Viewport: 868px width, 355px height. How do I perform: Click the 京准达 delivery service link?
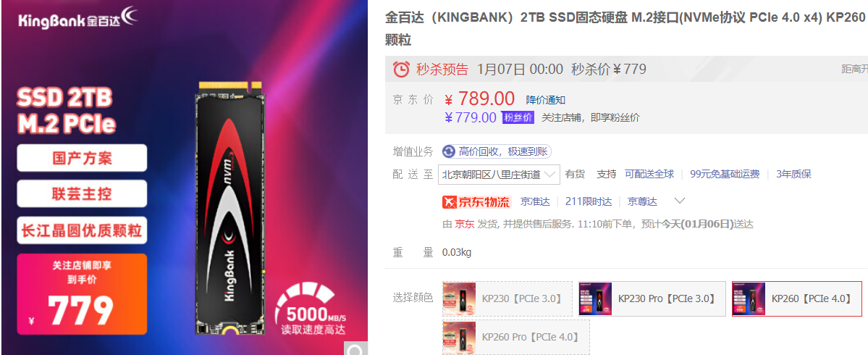pos(535,201)
